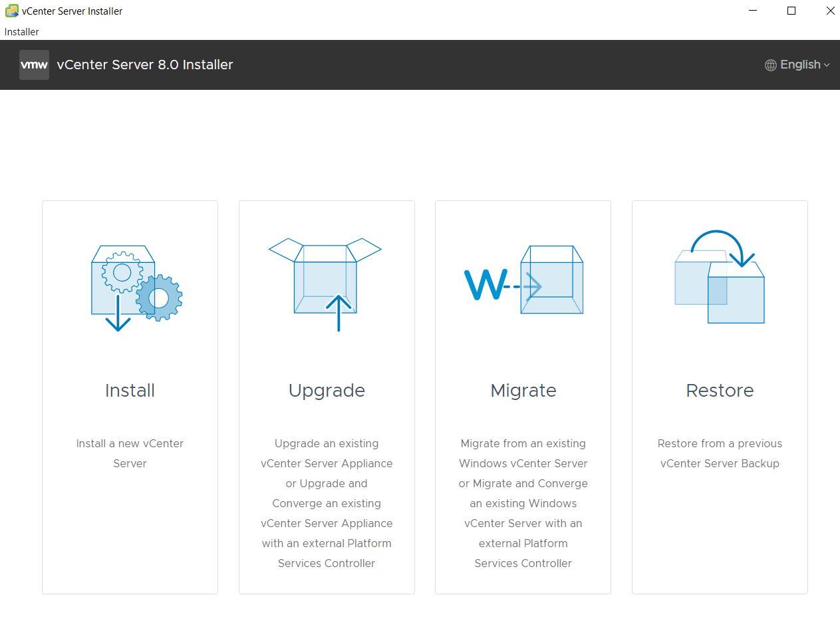Screen dimensions: 840x617
Task: Choose the Restore heading text
Action: point(720,390)
